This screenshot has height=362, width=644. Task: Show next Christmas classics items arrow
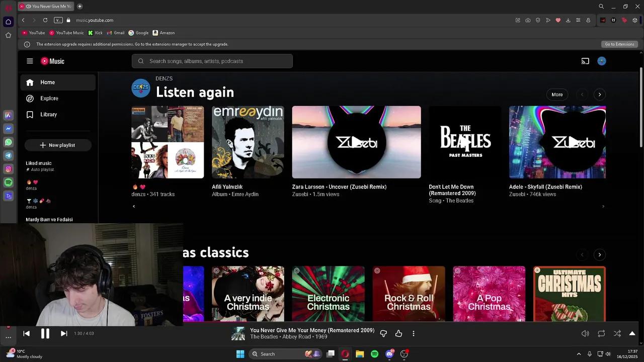point(600,255)
